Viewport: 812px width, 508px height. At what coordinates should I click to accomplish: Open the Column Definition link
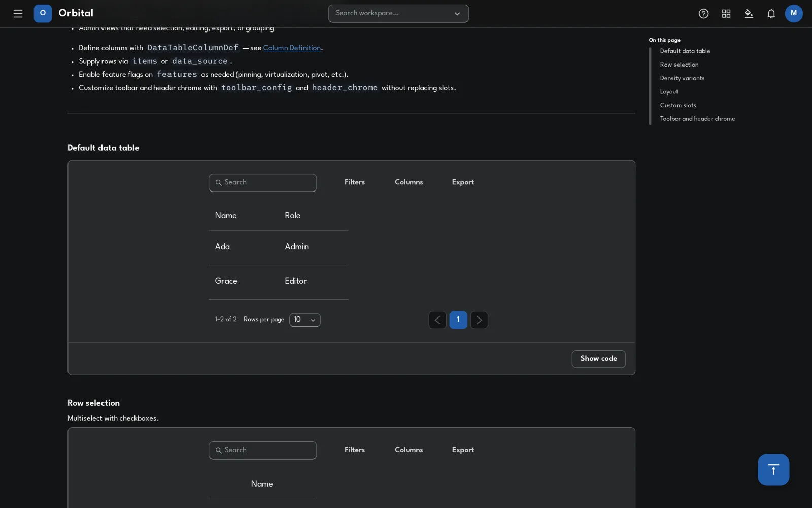coord(292,48)
